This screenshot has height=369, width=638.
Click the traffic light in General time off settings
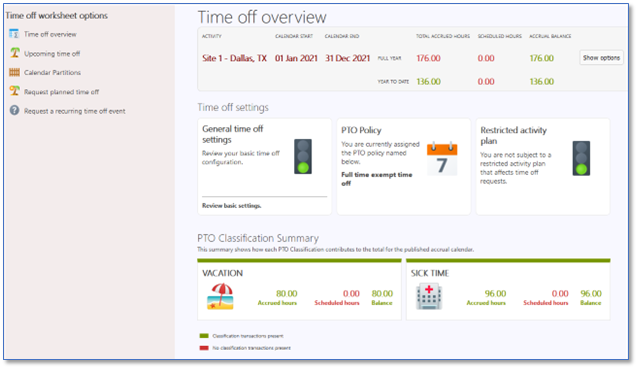(x=303, y=157)
